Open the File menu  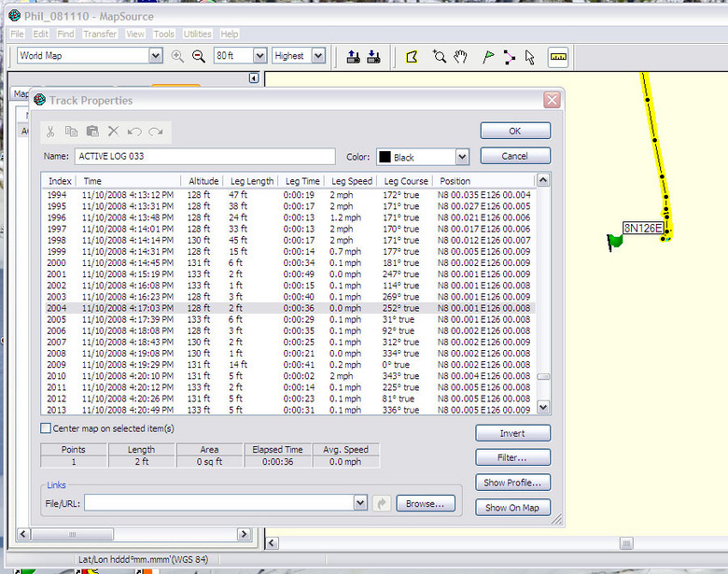tap(17, 34)
